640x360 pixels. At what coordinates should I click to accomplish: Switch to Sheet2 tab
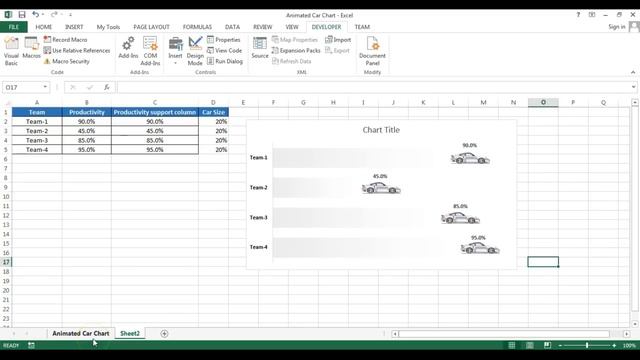tap(130, 333)
